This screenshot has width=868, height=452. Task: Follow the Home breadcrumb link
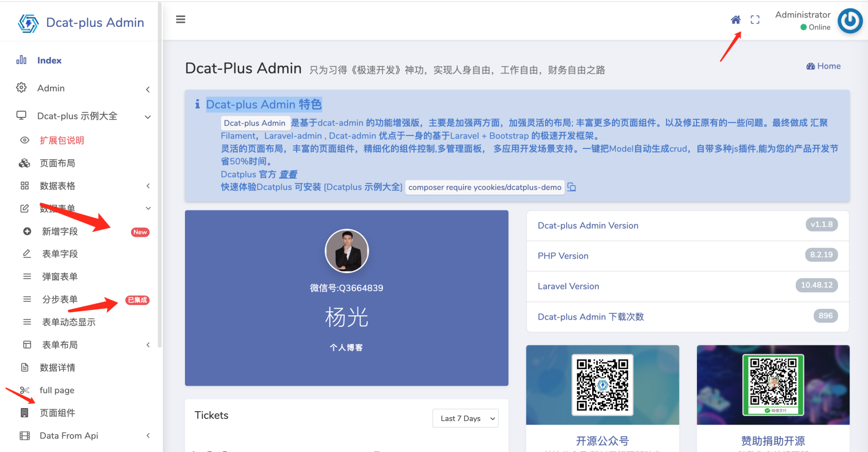pos(829,66)
